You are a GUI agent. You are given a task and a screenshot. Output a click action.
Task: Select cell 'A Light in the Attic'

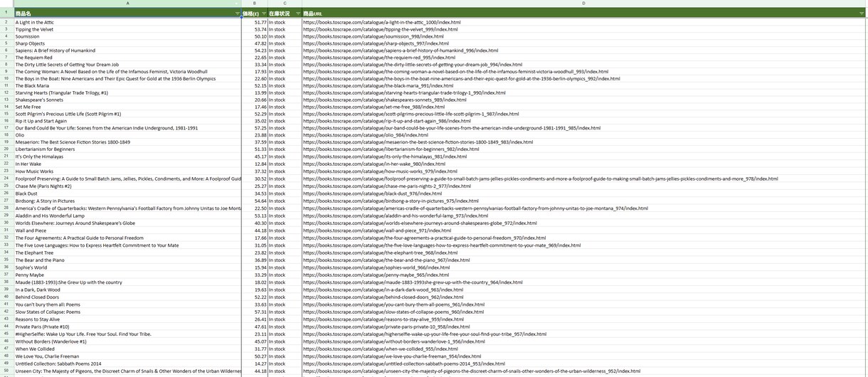127,22
